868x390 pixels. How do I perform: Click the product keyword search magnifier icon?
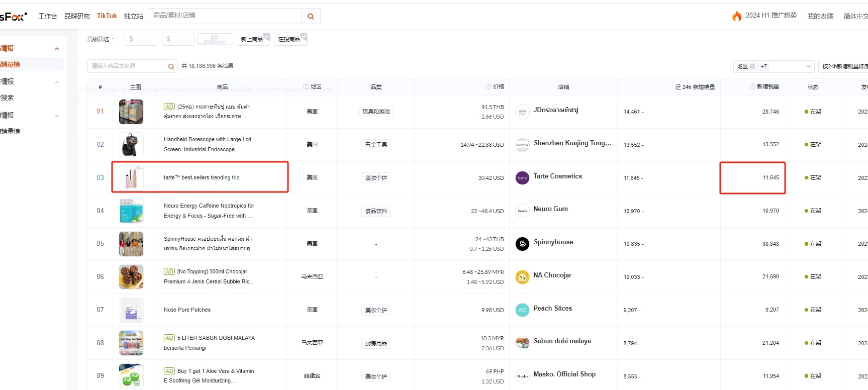[171, 66]
